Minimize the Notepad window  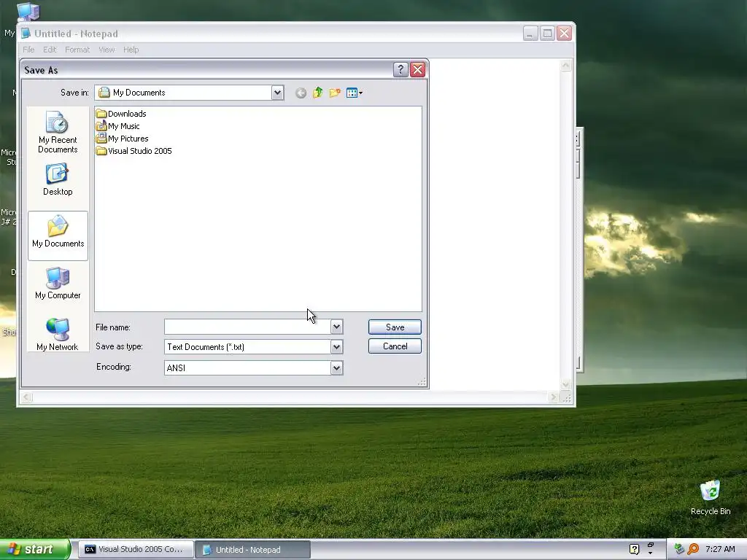[x=530, y=34]
